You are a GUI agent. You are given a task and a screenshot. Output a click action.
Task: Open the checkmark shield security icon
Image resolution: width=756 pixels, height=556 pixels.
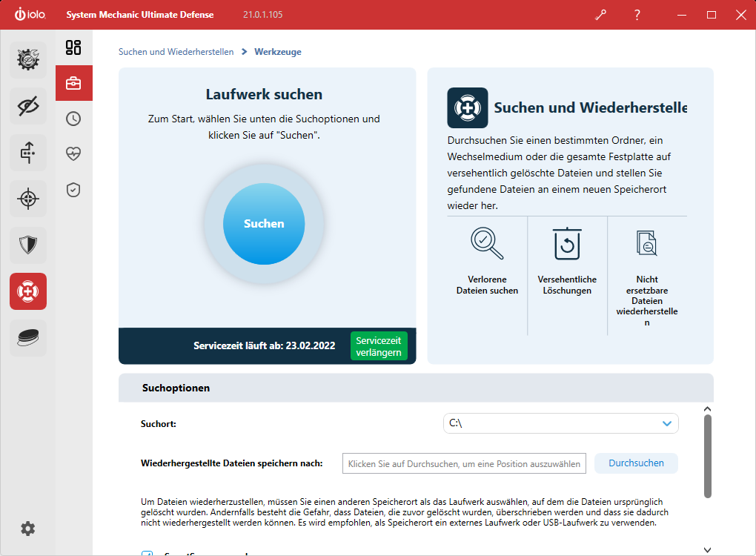coord(73,190)
